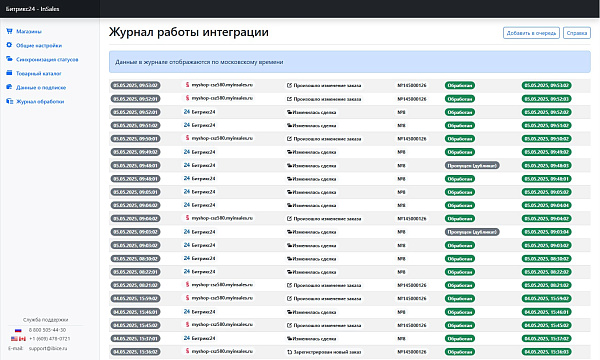Click the Синхронизация статусов sidebar icon
This screenshot has width=600, height=360.
[x=9, y=59]
